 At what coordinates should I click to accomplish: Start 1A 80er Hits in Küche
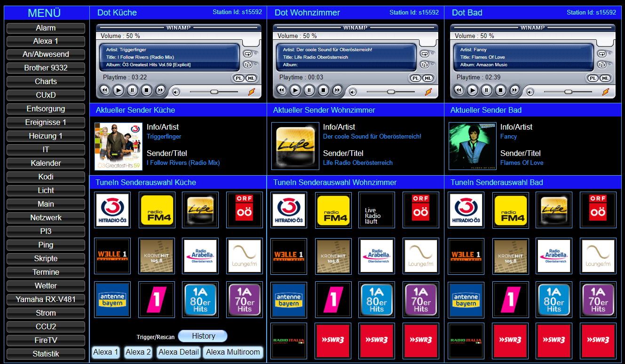pos(200,300)
